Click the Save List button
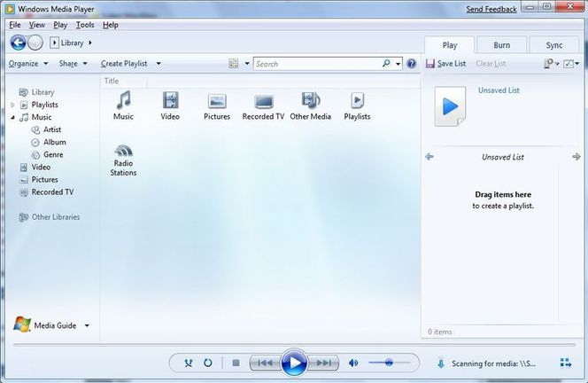This screenshot has height=383, width=588. 446,64
